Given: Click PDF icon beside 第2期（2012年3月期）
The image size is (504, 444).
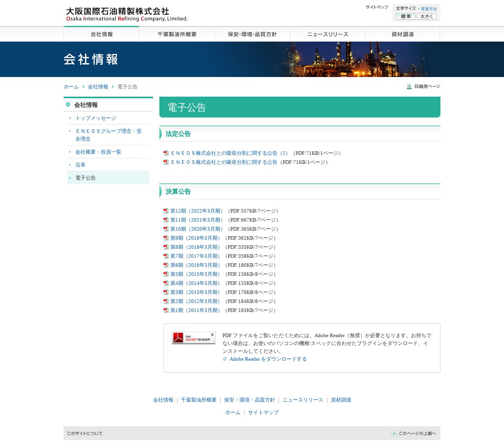Looking at the screenshot, I should click(166, 301).
